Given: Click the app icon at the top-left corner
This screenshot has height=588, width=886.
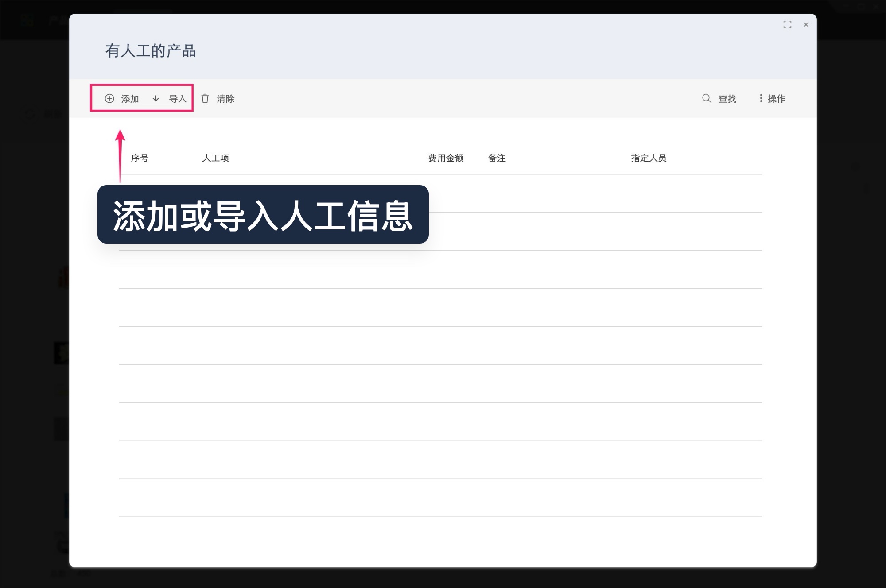Looking at the screenshot, I should (27, 19).
